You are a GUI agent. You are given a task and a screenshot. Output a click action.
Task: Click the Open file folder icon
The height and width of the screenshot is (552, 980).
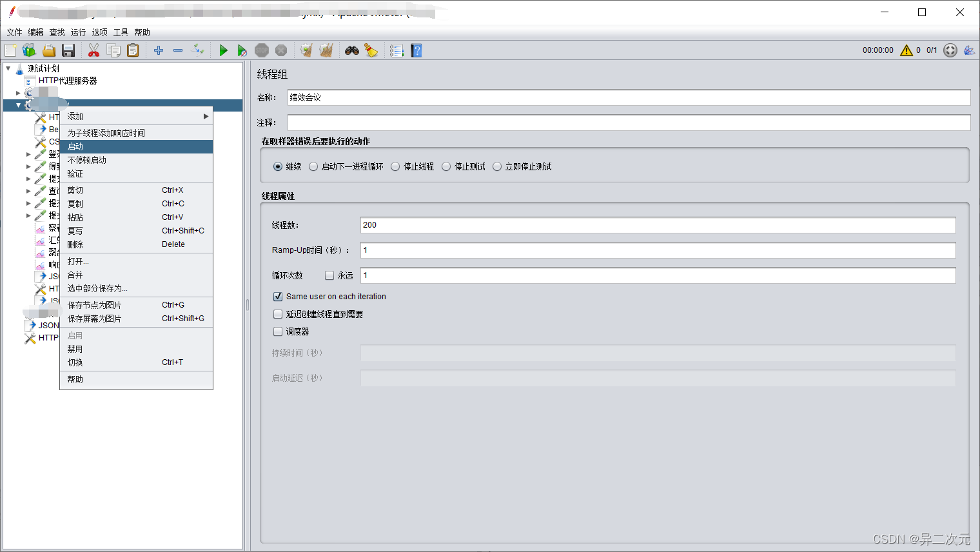point(49,50)
